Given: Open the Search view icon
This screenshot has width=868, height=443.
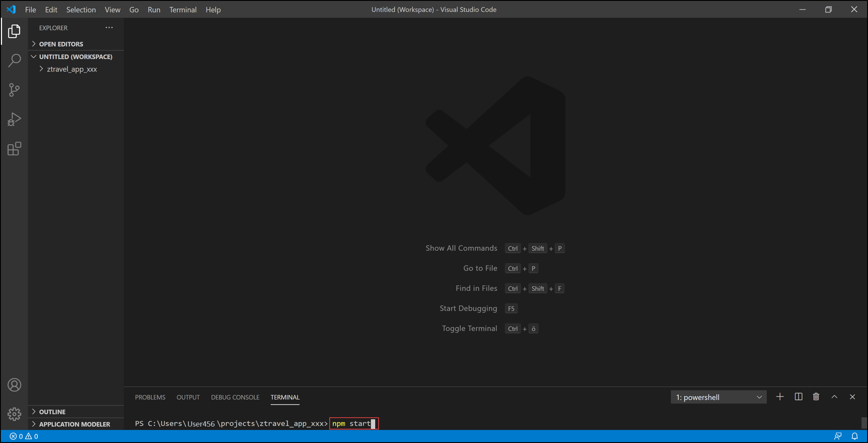Looking at the screenshot, I should click(14, 60).
